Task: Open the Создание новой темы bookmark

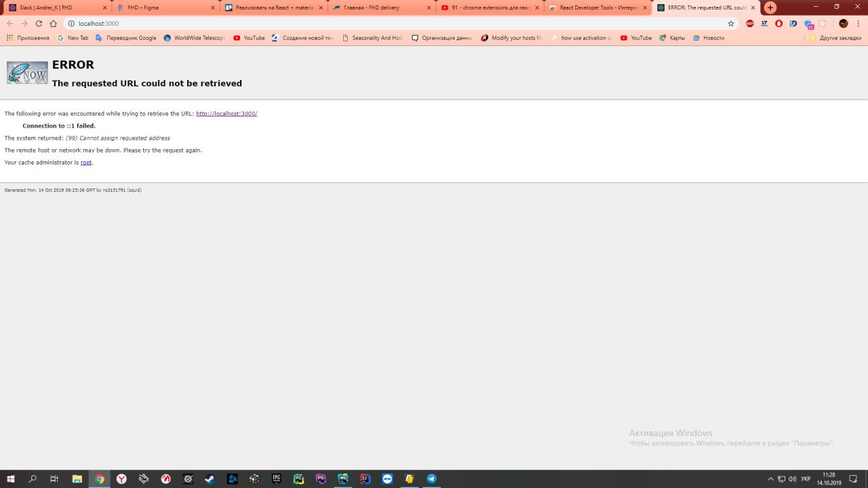Action: [303, 38]
